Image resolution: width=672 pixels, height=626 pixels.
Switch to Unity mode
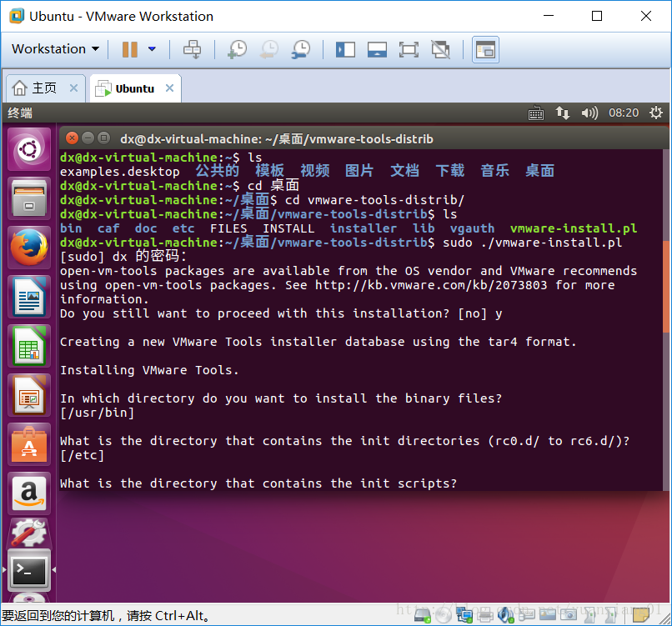(x=441, y=49)
